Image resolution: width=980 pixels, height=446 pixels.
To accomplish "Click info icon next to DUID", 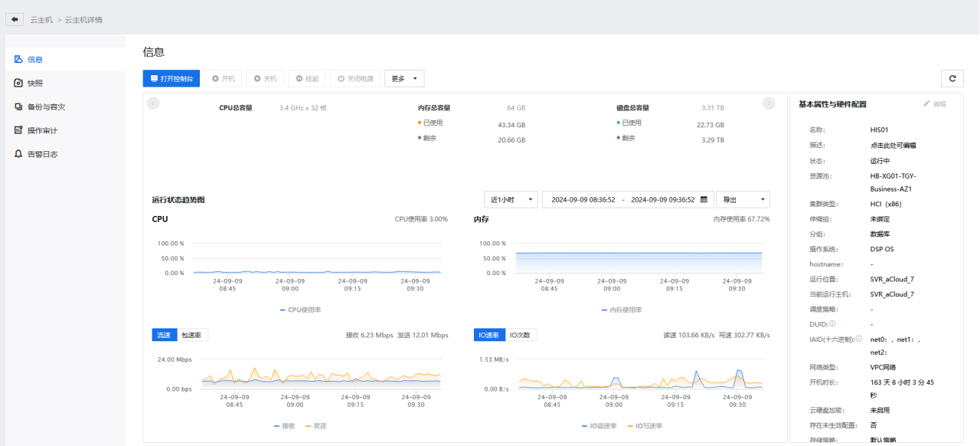I will tap(832, 324).
